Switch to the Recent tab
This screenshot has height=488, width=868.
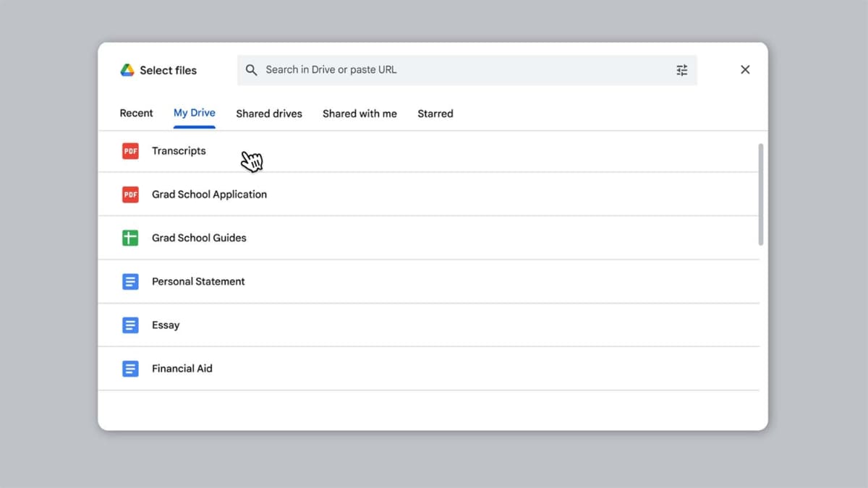coord(136,114)
